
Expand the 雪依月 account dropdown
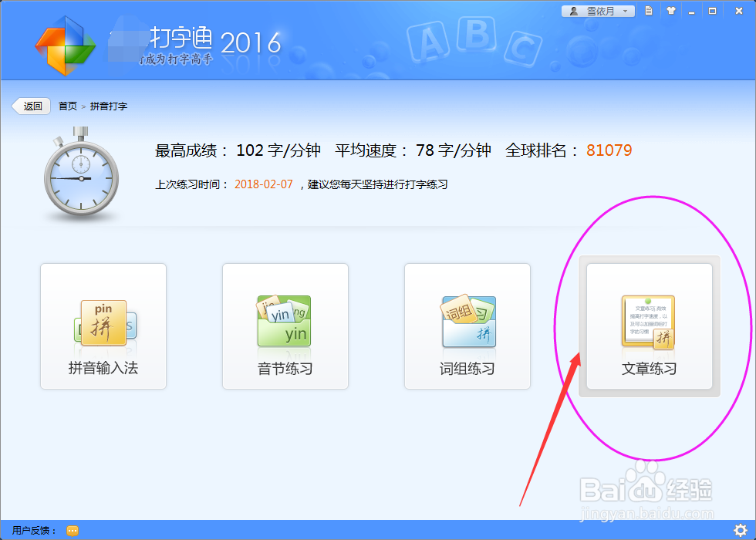(x=625, y=11)
